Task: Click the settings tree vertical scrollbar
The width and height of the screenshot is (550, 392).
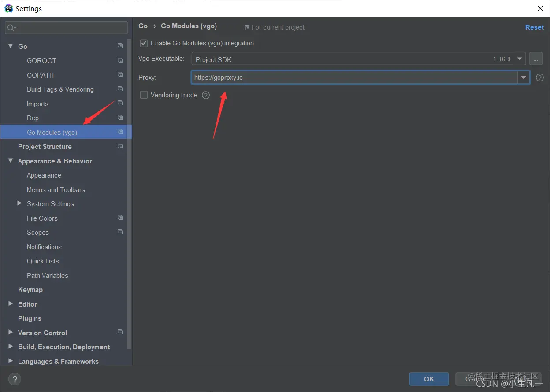Action: [x=129, y=194]
